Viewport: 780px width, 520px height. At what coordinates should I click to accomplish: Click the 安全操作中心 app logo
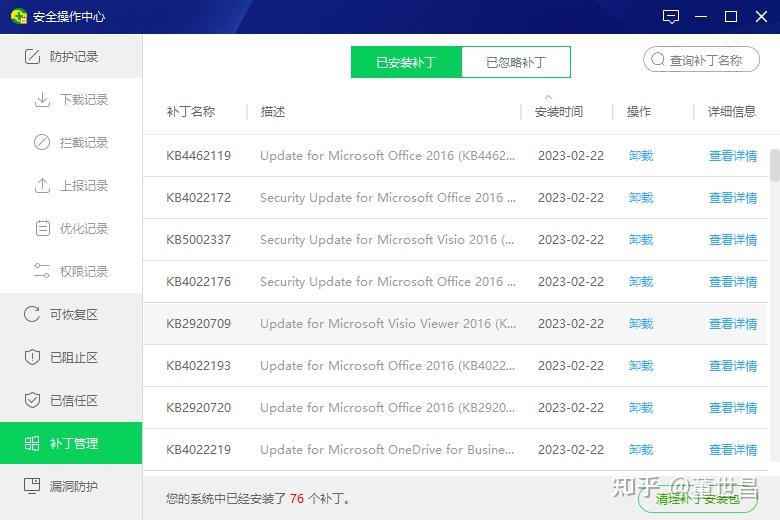18,16
